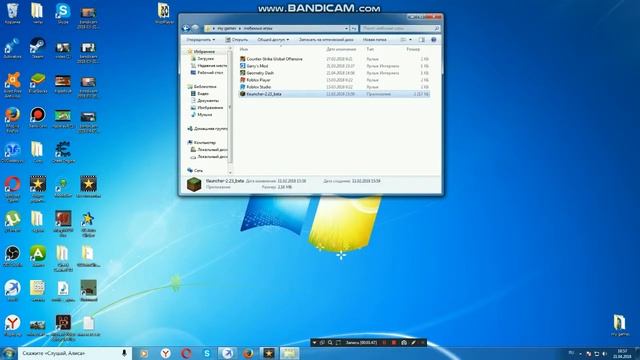Open the change view dropdown arrow
640x360 pixels.
click(x=410, y=40)
